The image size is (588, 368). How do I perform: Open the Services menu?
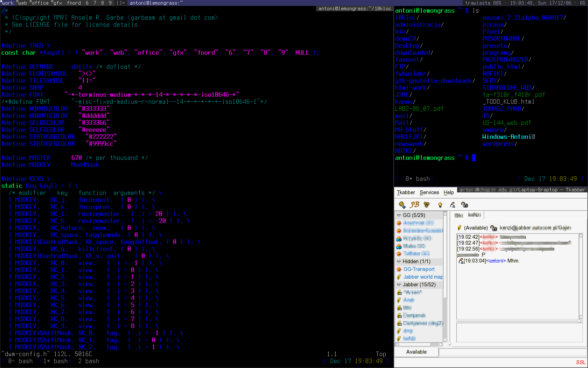(x=429, y=192)
